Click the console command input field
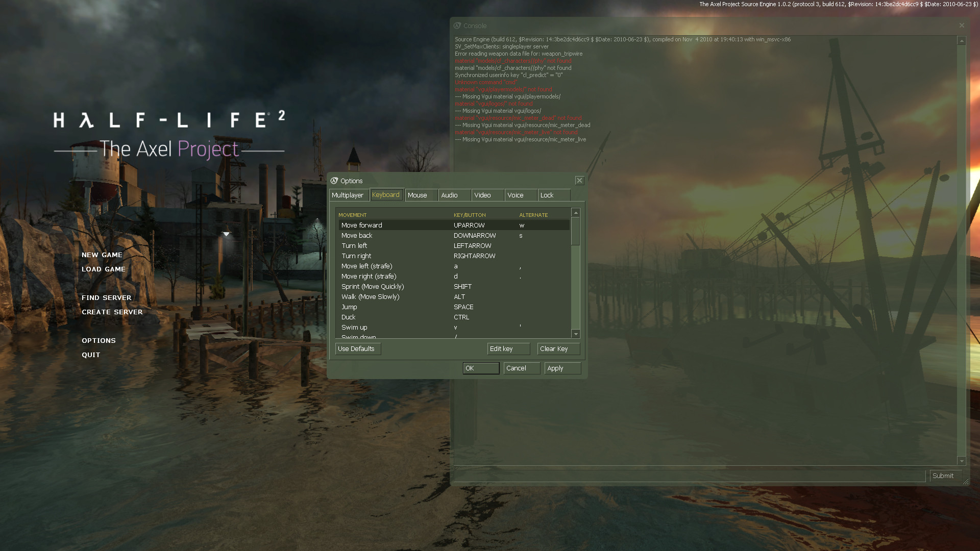 tap(689, 475)
